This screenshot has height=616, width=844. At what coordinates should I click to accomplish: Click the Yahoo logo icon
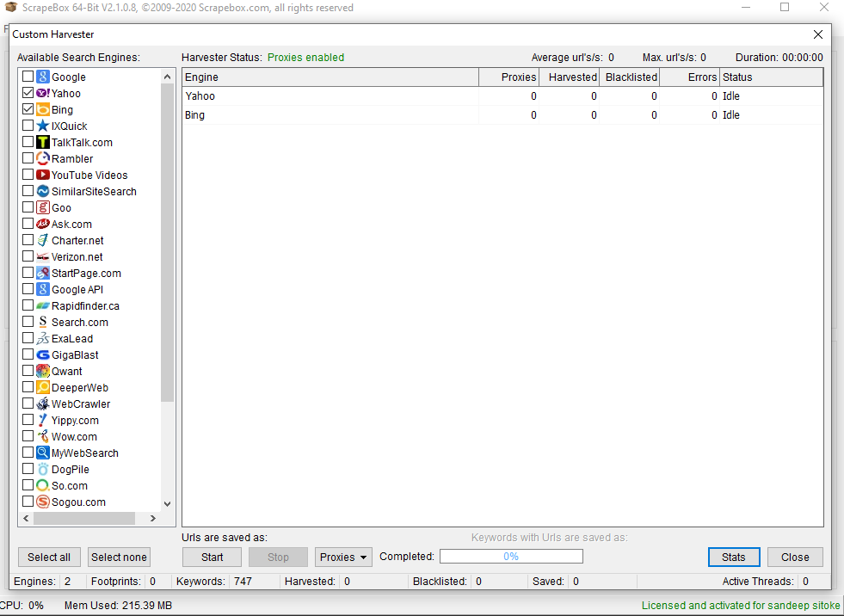click(x=43, y=93)
